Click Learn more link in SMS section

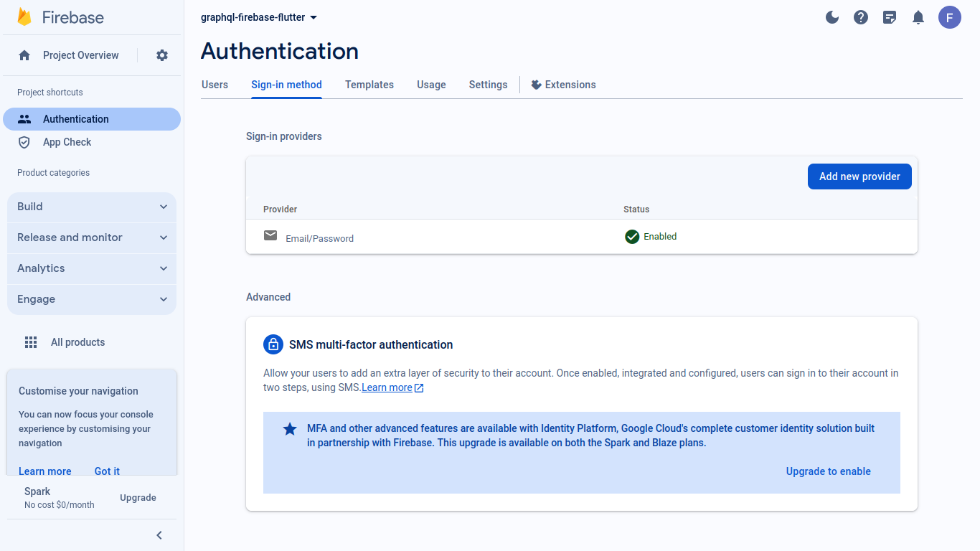click(392, 387)
